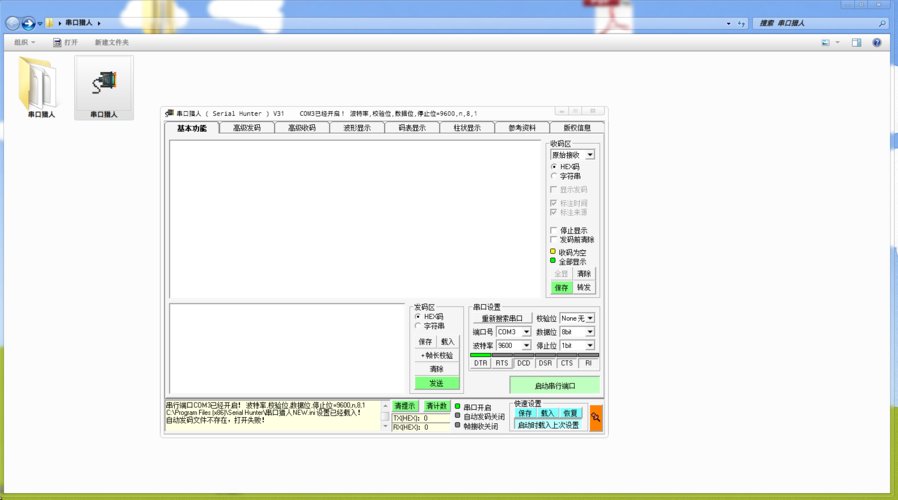The image size is (898, 500).
Task: Toggle the 标注时间 checkbox
Action: [553, 203]
